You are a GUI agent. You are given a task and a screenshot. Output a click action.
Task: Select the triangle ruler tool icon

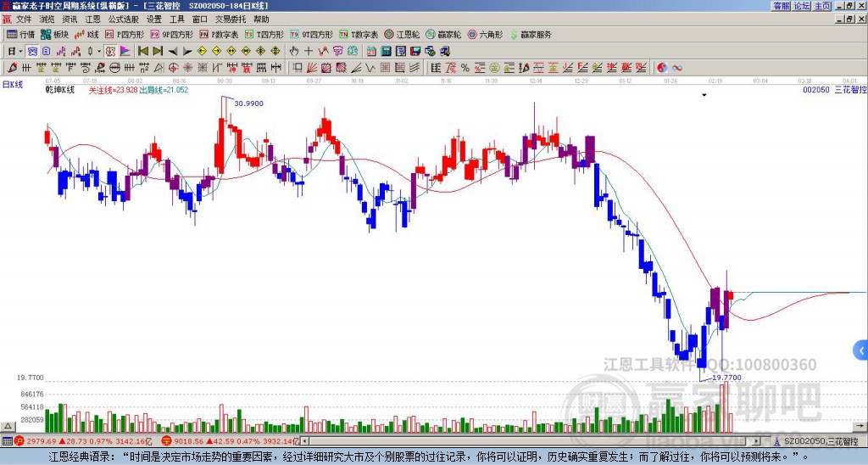click(159, 68)
